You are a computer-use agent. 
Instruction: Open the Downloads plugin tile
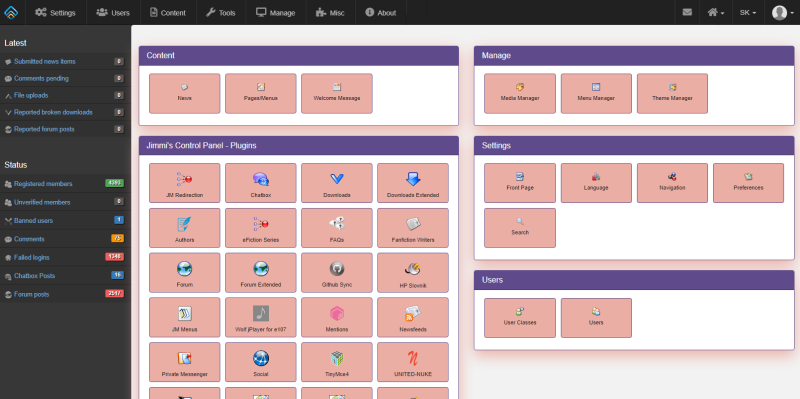click(x=337, y=183)
